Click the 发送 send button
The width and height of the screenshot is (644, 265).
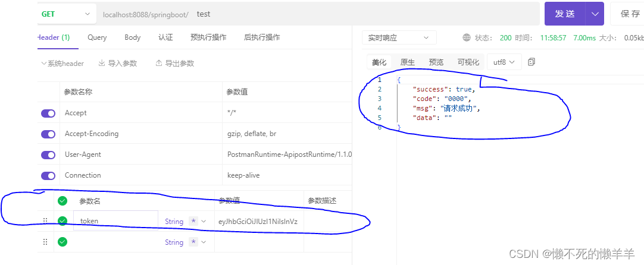[x=565, y=14]
